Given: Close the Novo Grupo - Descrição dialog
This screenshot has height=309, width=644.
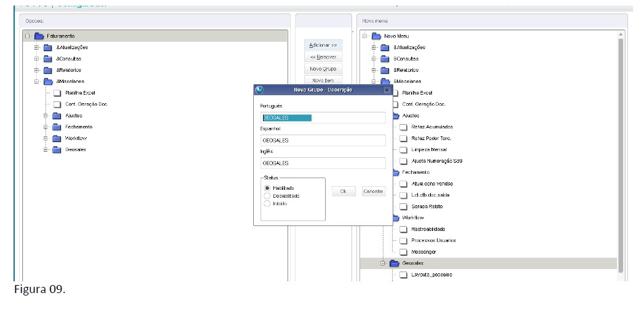Looking at the screenshot, I should point(387,90).
